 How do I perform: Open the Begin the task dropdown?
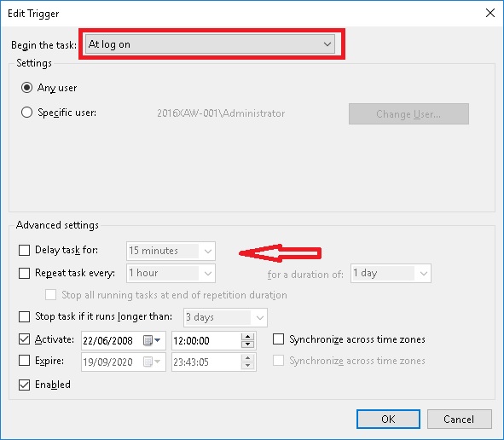coord(210,44)
